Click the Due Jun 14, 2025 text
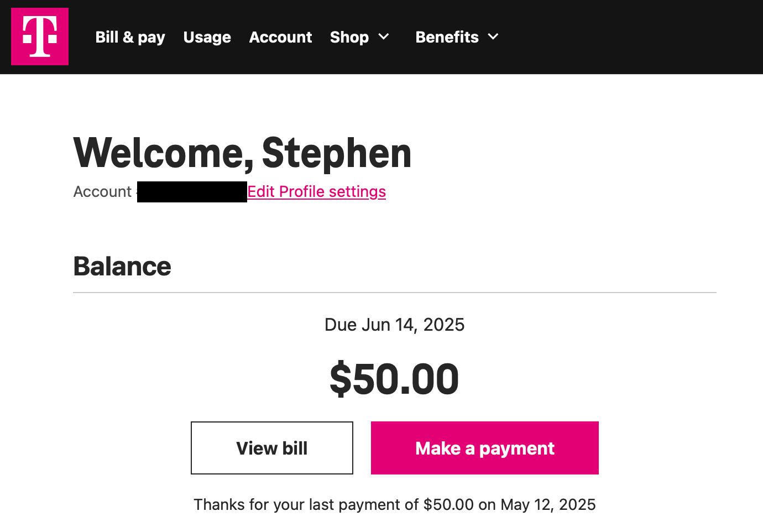Screen dimensions: 763x532 click(x=394, y=325)
